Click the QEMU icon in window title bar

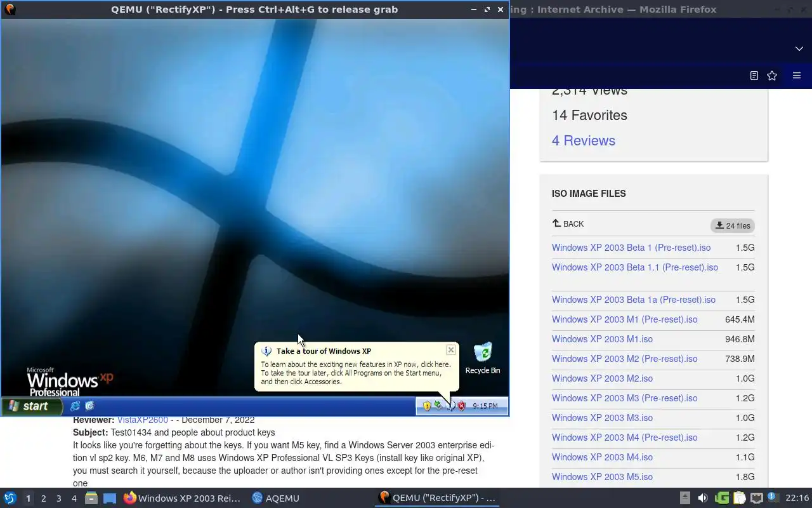coord(10,10)
